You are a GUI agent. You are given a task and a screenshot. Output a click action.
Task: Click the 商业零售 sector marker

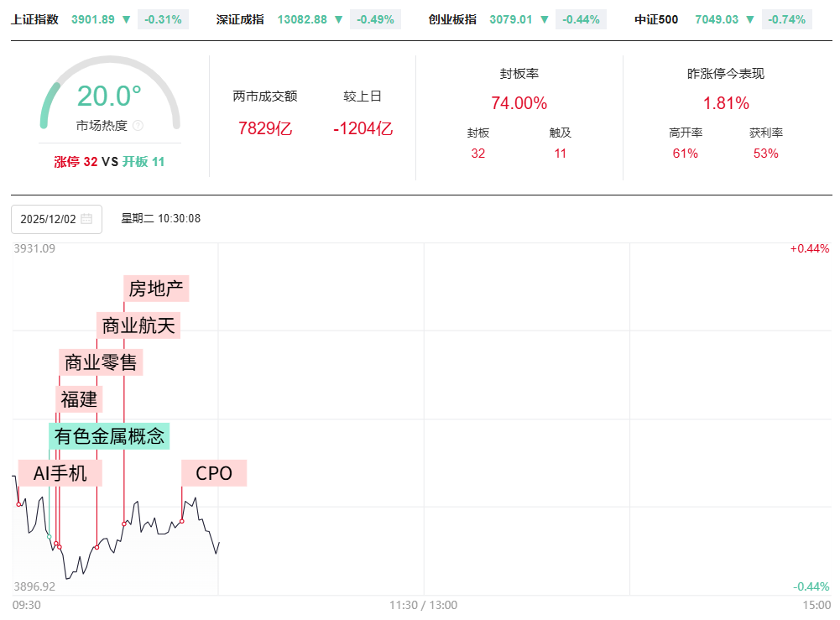click(x=101, y=362)
